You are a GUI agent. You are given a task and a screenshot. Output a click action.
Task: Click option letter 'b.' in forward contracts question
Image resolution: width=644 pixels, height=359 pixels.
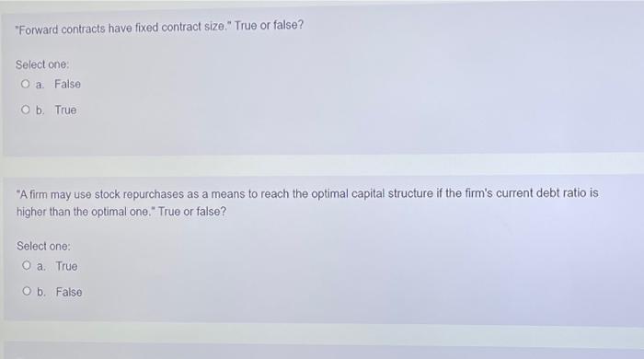pos(40,110)
